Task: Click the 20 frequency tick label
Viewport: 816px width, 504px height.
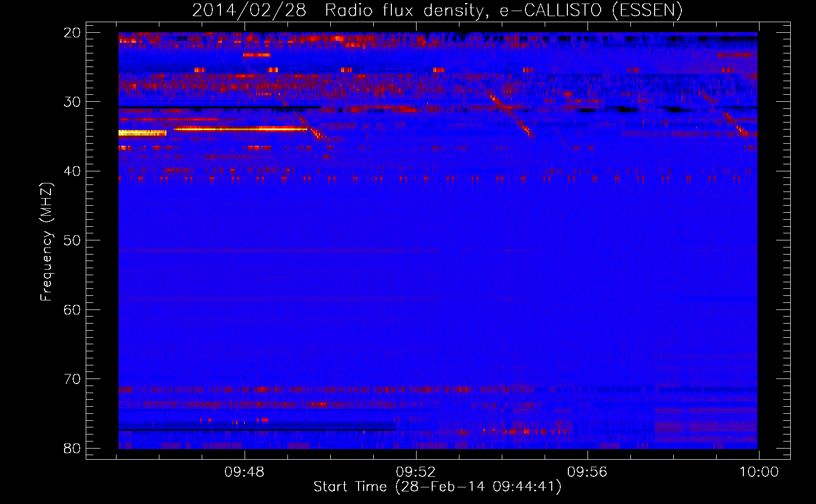Action: click(73, 33)
